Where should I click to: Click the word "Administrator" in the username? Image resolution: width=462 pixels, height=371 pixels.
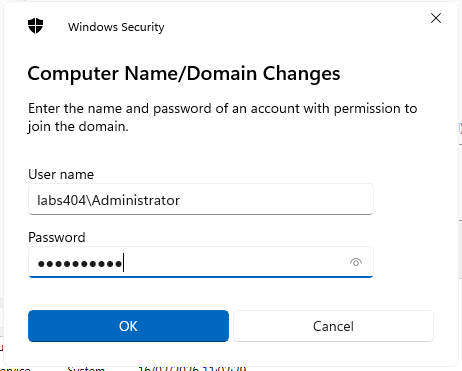(x=136, y=200)
